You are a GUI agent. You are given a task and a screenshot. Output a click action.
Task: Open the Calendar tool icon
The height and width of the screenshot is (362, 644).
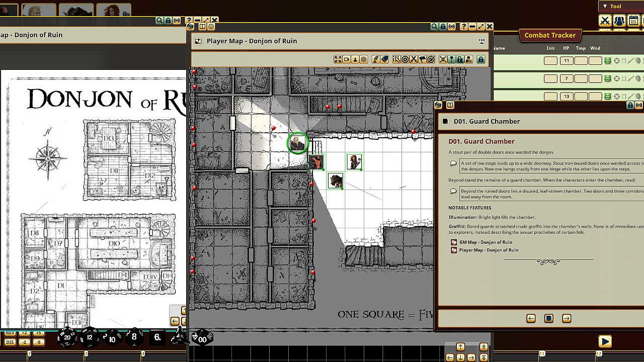(x=633, y=21)
